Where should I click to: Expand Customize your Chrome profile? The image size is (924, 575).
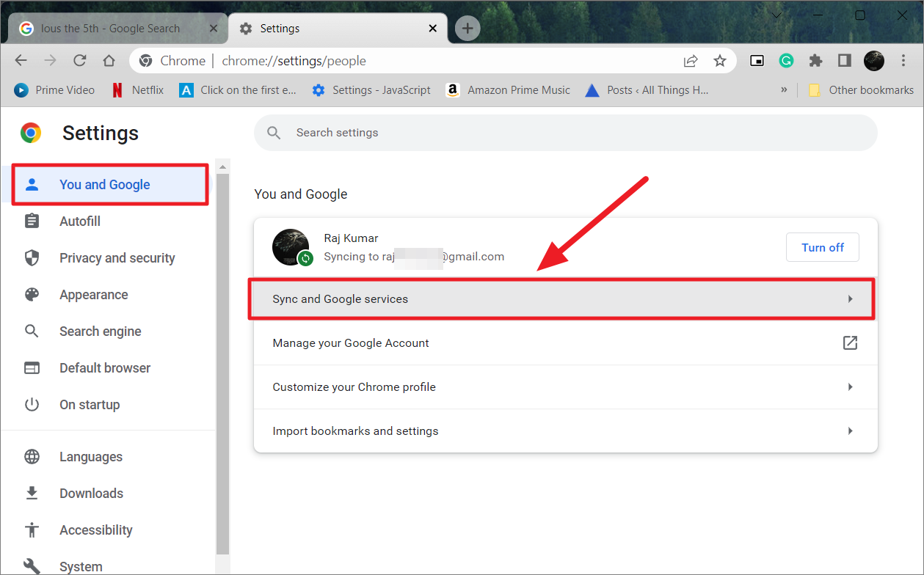[x=565, y=387]
